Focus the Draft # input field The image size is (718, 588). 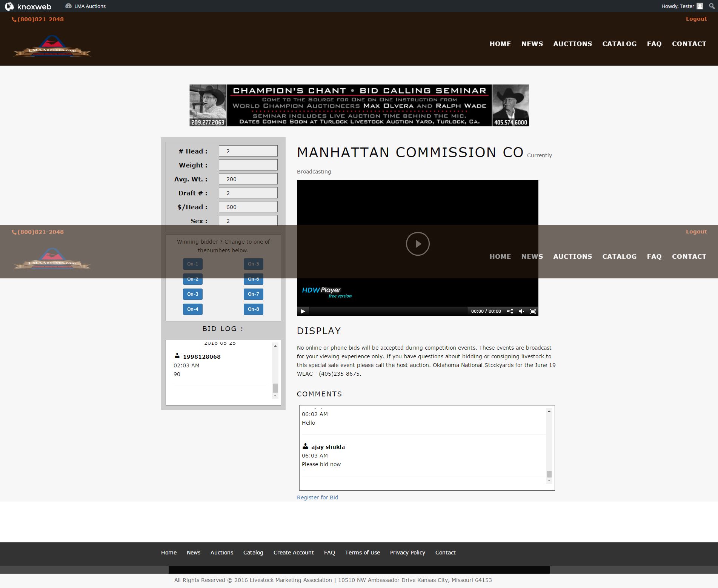point(248,193)
